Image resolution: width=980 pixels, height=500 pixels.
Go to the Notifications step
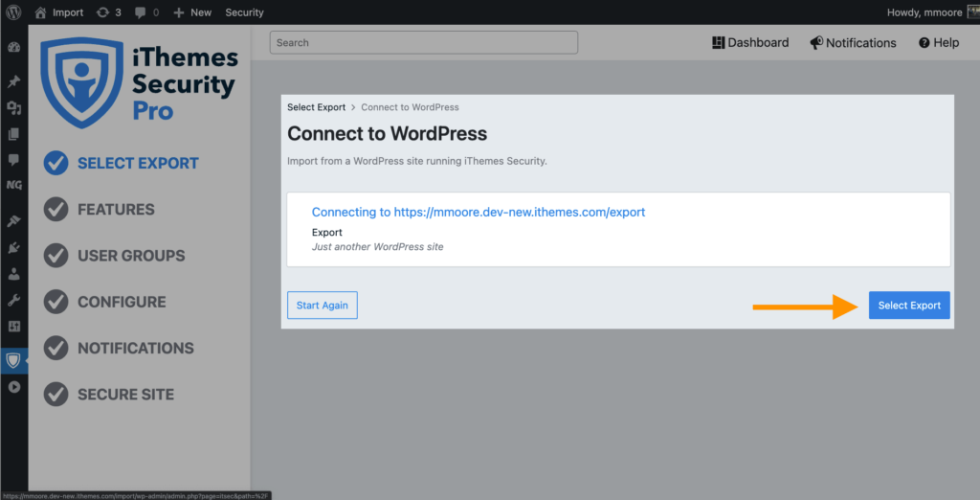coord(119,348)
